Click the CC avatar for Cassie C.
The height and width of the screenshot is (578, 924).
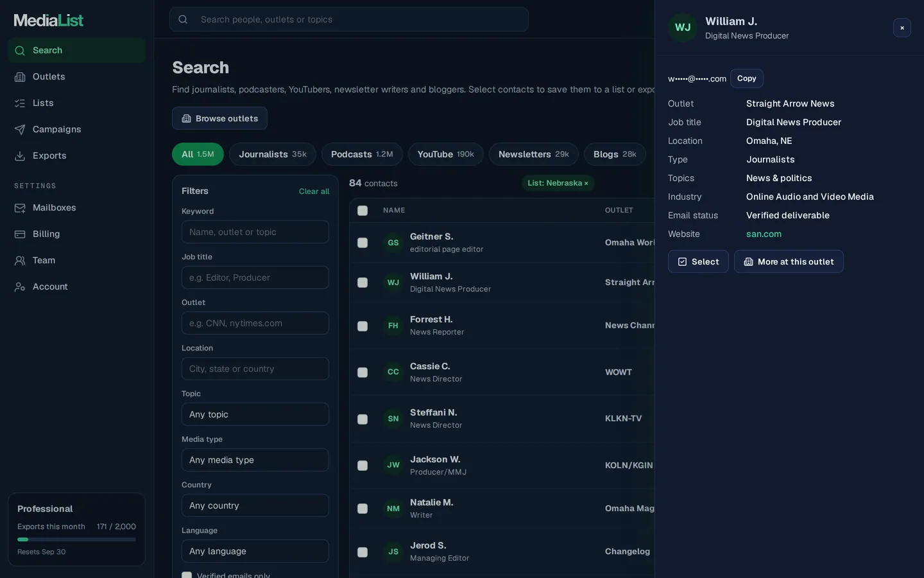[393, 372]
